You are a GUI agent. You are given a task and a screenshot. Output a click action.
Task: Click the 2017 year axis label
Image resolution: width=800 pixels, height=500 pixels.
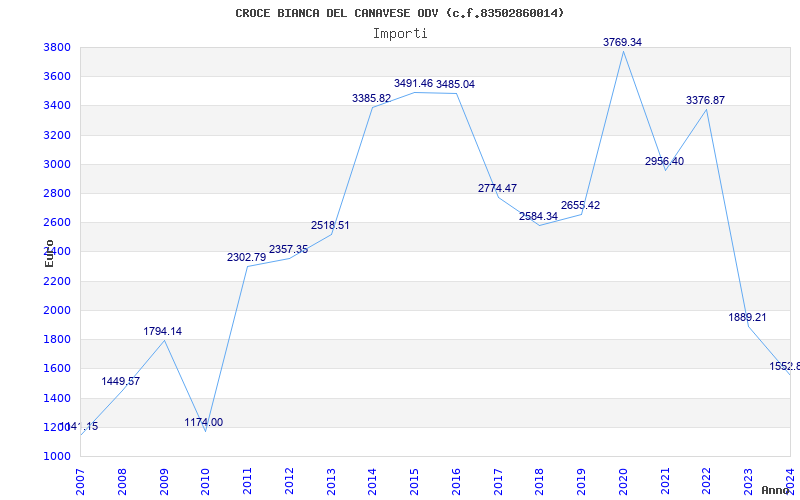[498, 482]
